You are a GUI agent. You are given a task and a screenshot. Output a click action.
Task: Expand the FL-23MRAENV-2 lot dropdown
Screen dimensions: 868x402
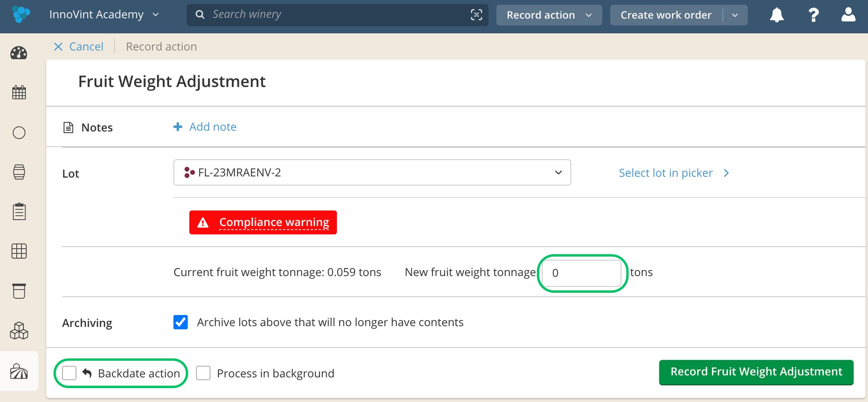tap(558, 172)
